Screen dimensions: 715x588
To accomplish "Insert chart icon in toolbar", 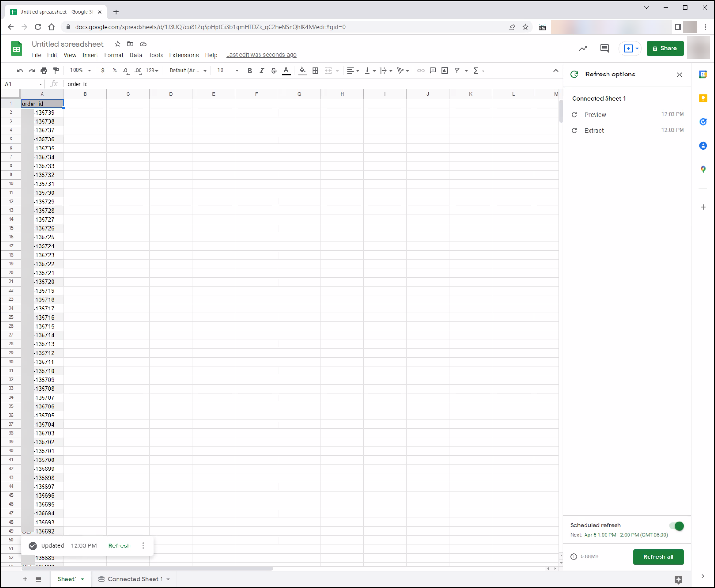I will pos(445,71).
